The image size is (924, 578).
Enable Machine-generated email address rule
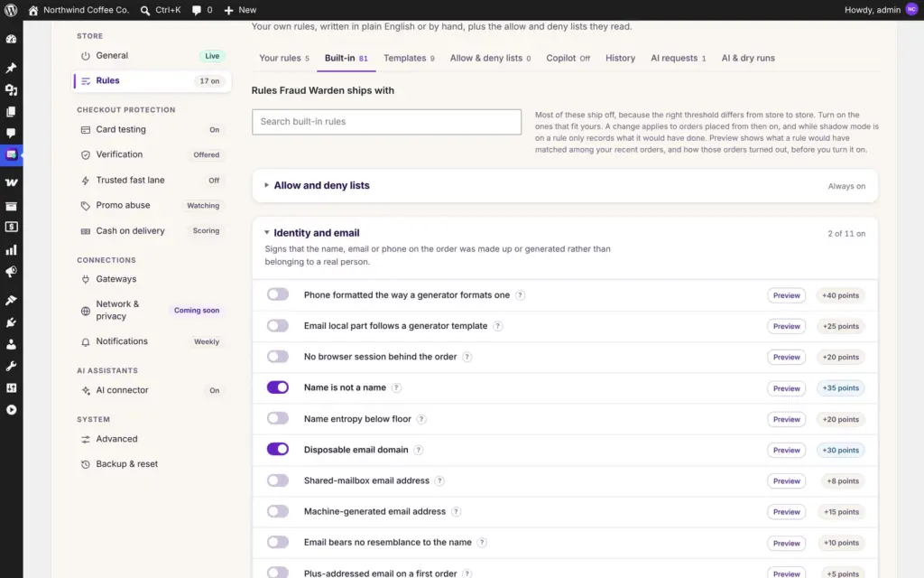278,511
